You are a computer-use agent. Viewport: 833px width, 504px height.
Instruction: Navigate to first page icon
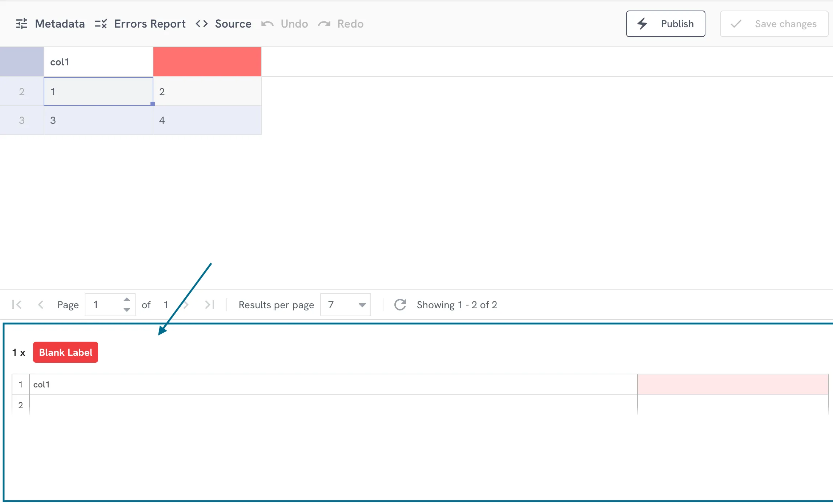(16, 304)
